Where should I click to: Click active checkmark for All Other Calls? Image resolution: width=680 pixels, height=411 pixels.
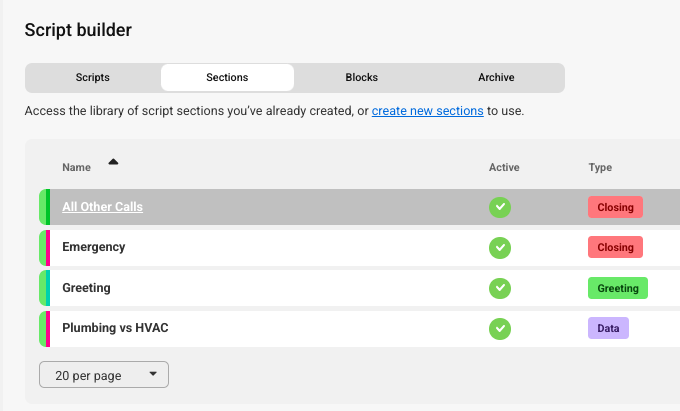[500, 207]
